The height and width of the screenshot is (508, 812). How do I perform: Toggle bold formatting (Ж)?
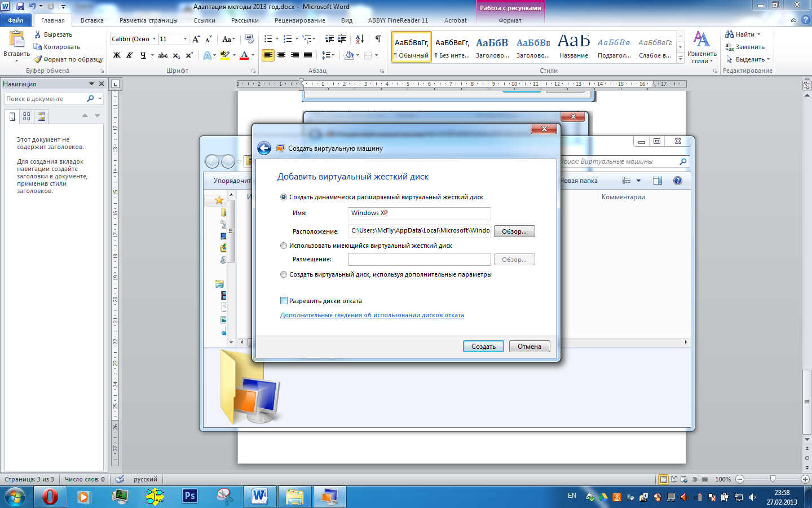117,55
